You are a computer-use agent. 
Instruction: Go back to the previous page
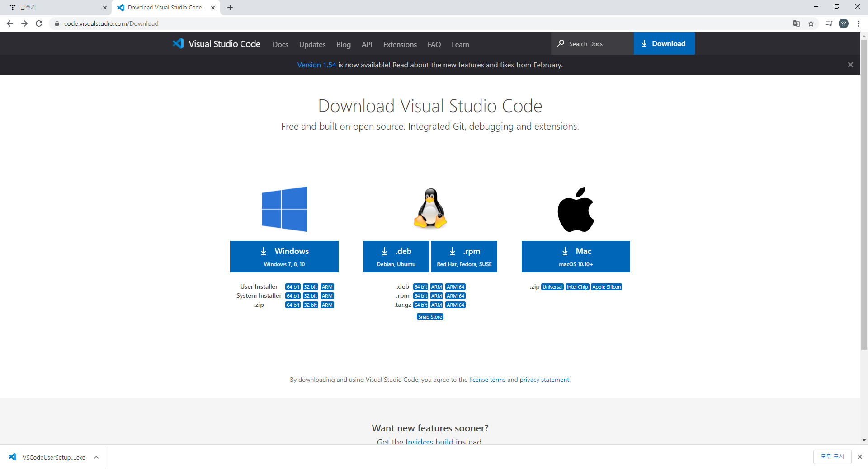point(10,23)
